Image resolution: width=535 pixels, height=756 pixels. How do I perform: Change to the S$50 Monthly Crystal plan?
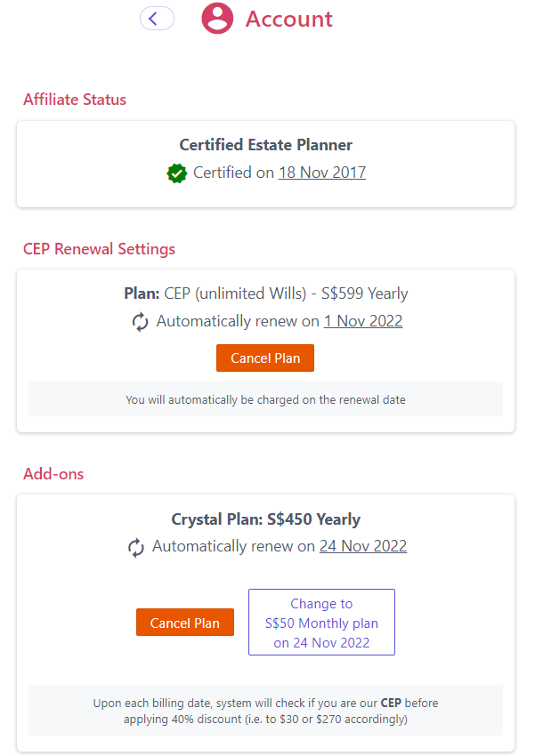click(321, 622)
